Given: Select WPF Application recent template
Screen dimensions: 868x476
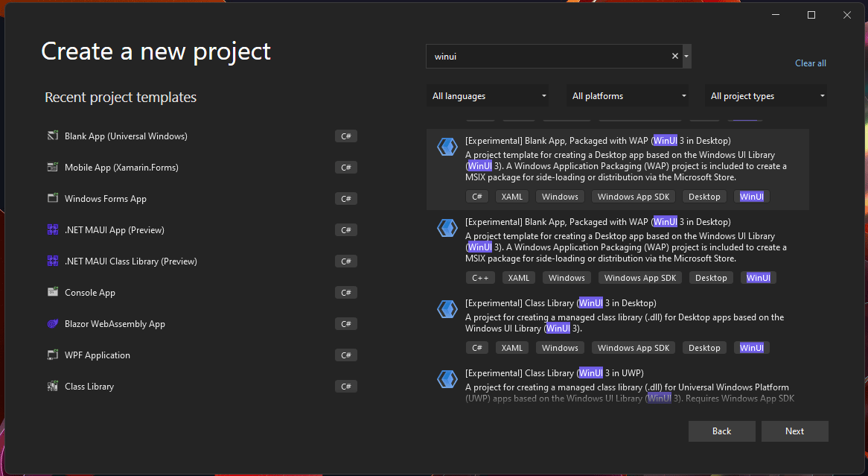Looking at the screenshot, I should pyautogui.click(x=98, y=355).
